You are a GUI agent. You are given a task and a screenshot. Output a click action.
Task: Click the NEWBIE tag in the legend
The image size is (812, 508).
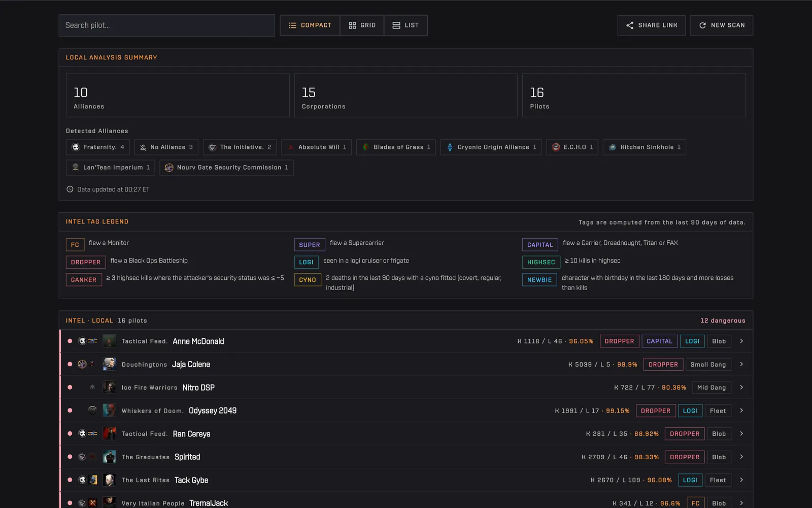pyautogui.click(x=539, y=280)
